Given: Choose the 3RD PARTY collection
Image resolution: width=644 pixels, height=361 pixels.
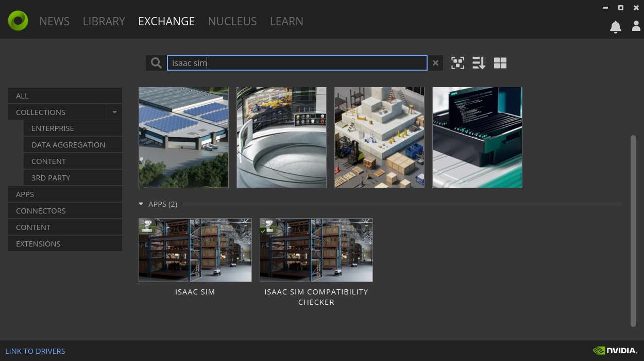Looking at the screenshot, I should tap(73, 178).
